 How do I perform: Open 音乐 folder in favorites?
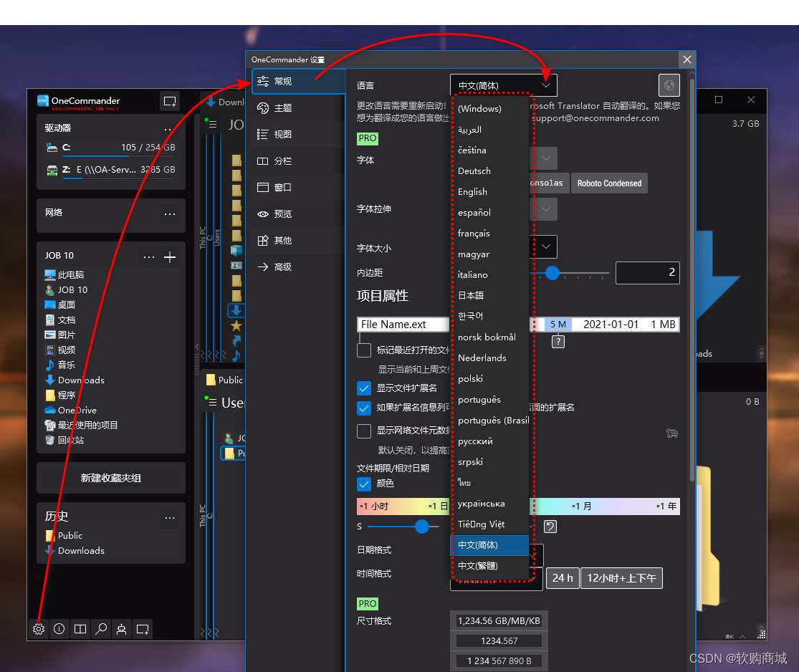point(60,365)
